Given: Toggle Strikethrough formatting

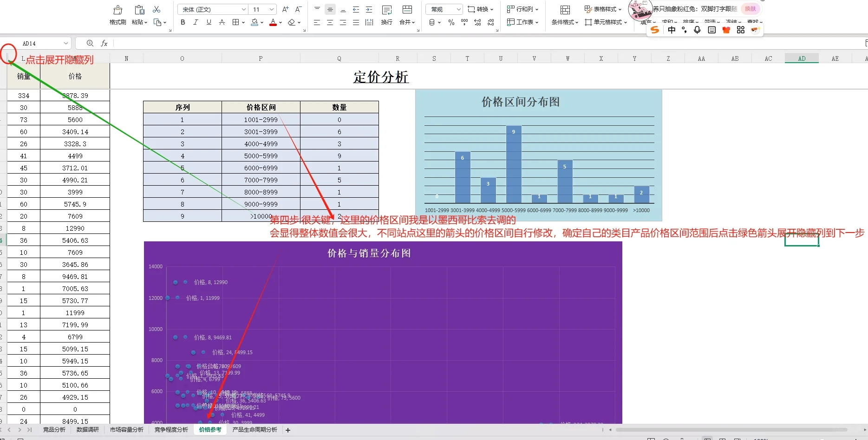Looking at the screenshot, I should (x=222, y=22).
